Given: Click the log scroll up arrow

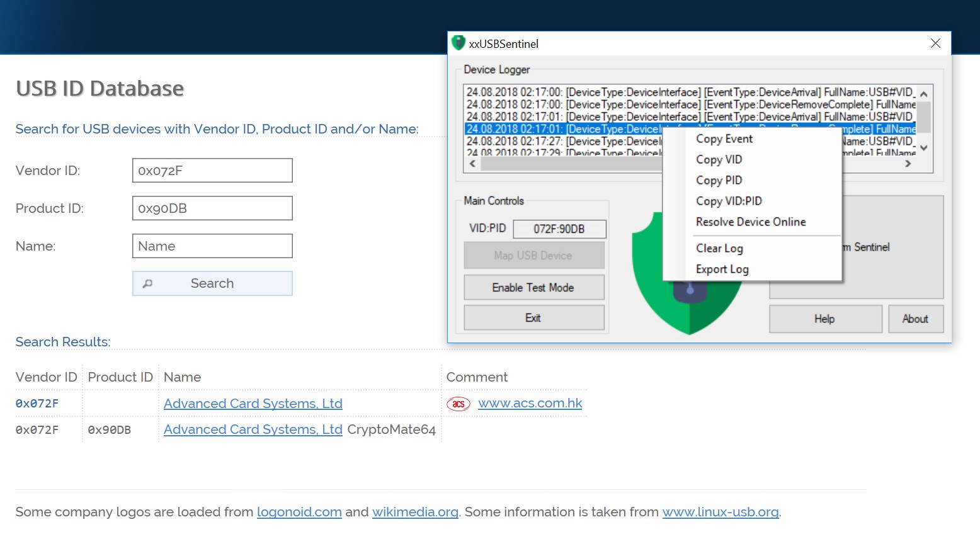Looking at the screenshot, I should (924, 94).
